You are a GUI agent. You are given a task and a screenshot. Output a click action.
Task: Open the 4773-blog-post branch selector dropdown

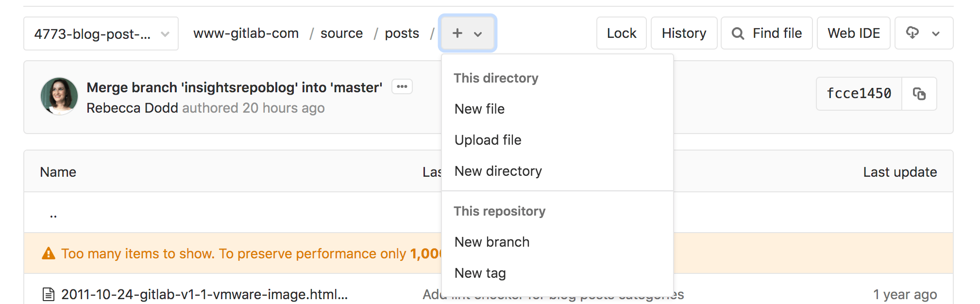(101, 34)
